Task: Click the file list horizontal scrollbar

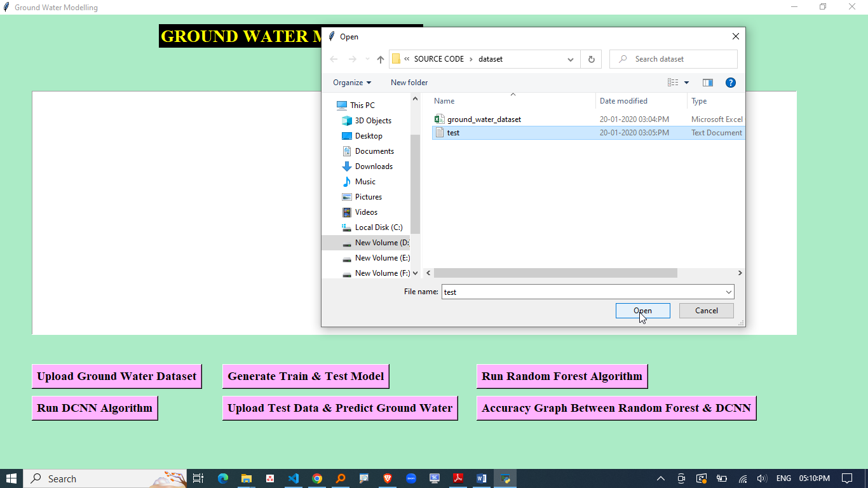Action: 555,273
